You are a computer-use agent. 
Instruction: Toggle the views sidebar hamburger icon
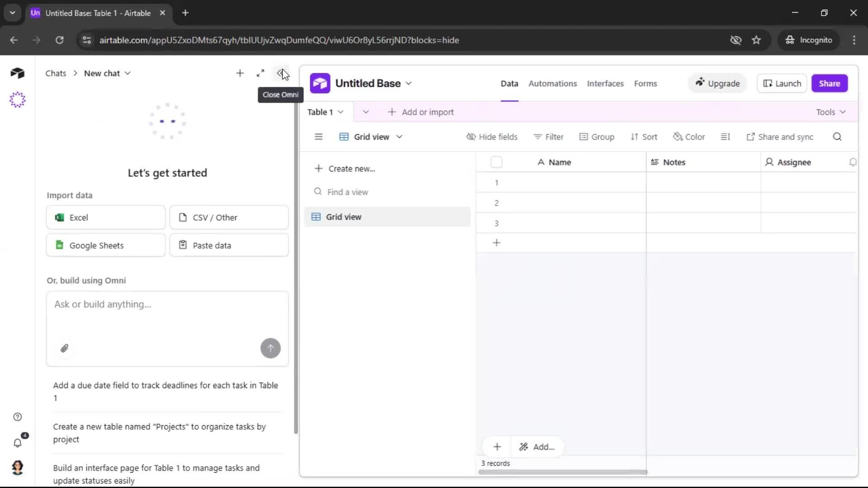pyautogui.click(x=318, y=137)
